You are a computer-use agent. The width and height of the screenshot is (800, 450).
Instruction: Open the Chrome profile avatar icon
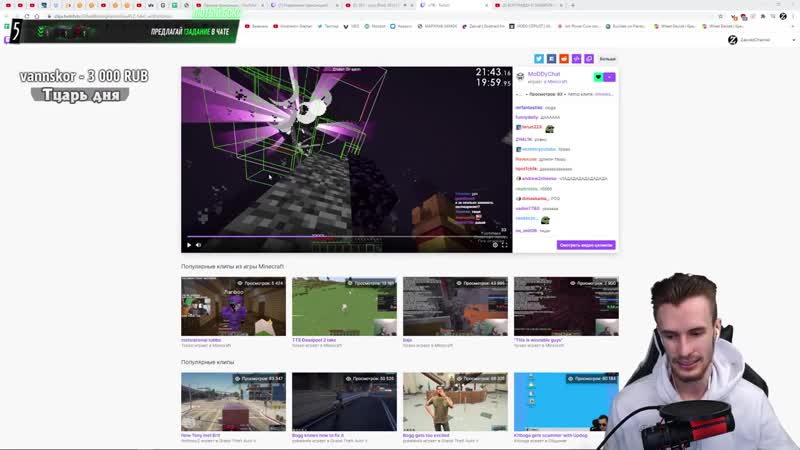tap(783, 16)
